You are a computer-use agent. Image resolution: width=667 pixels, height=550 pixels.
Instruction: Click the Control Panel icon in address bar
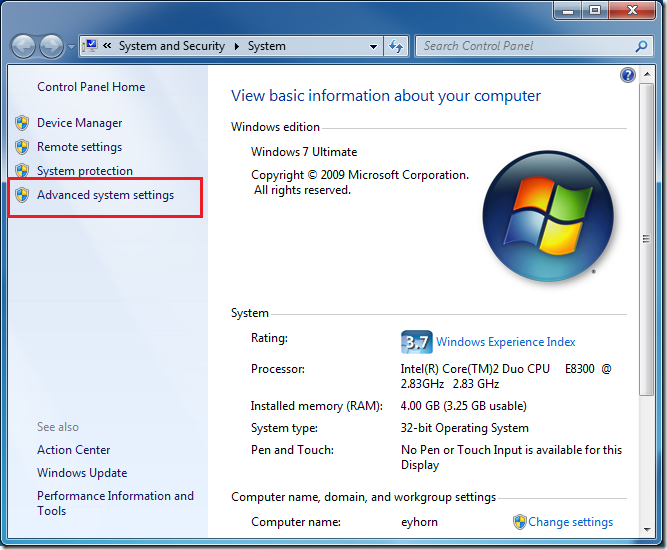(91, 45)
